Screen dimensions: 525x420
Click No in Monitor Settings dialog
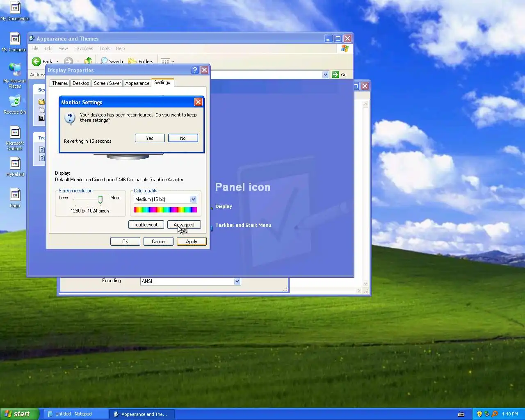tap(183, 138)
